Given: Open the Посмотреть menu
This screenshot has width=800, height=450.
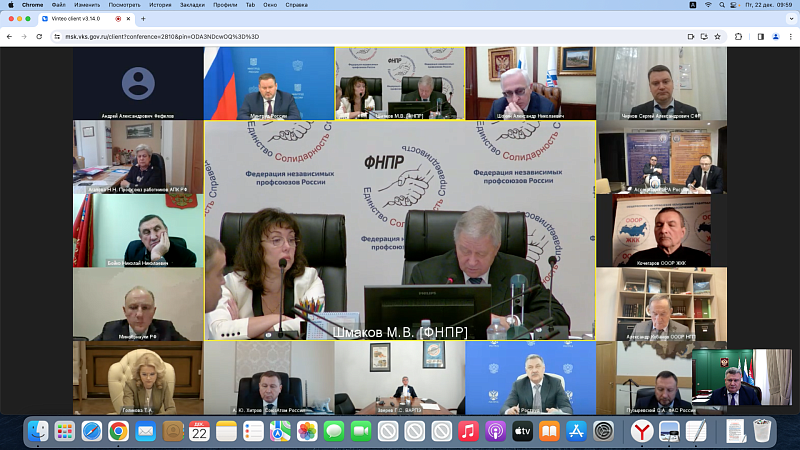Looking at the screenshot, I should [x=124, y=5].
